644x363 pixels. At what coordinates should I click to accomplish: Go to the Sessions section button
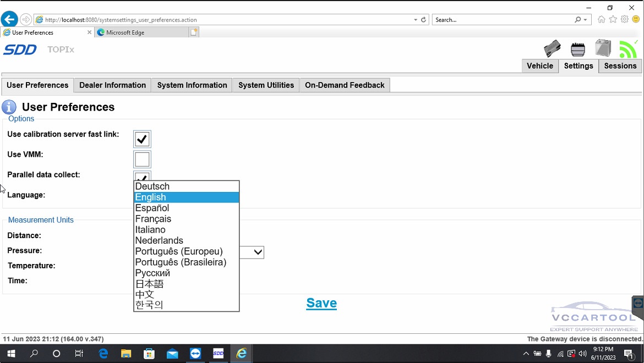coord(620,66)
